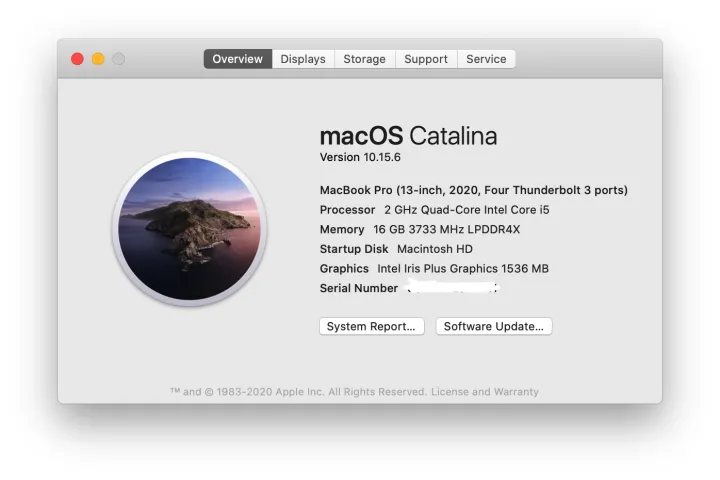Image resolution: width=720 pixels, height=480 pixels.
Task: Open Software Update...
Action: point(494,327)
